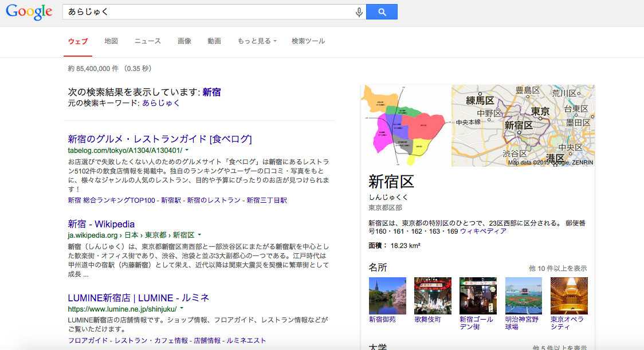644x350 pixels.
Task: Open 明治神宮野球場 thumbnail image
Action: [524, 296]
